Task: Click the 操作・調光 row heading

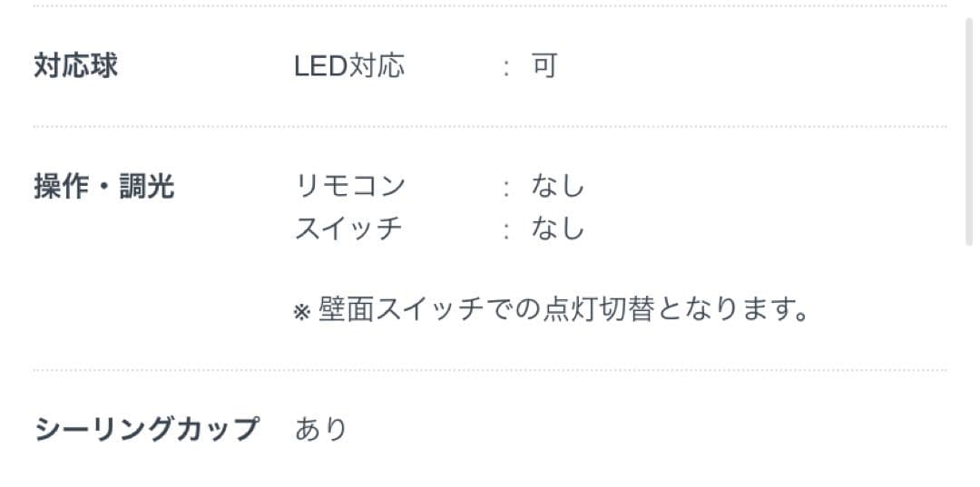Action: [x=103, y=187]
